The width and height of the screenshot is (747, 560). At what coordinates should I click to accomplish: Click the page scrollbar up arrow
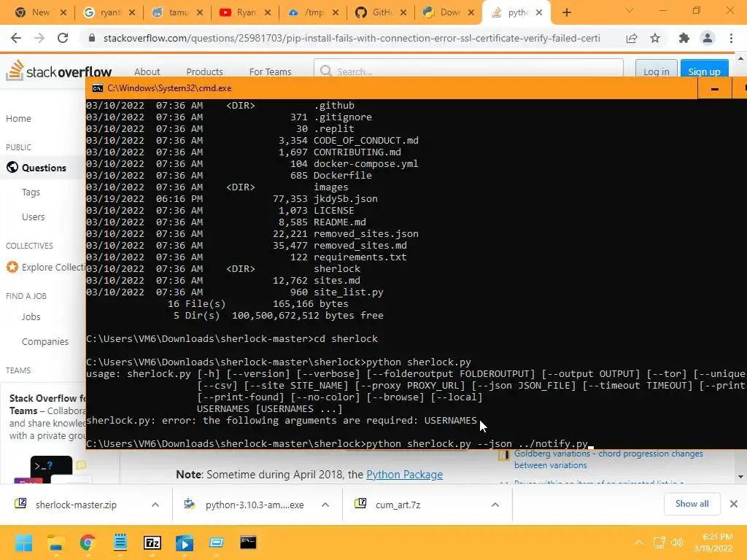tap(740, 59)
